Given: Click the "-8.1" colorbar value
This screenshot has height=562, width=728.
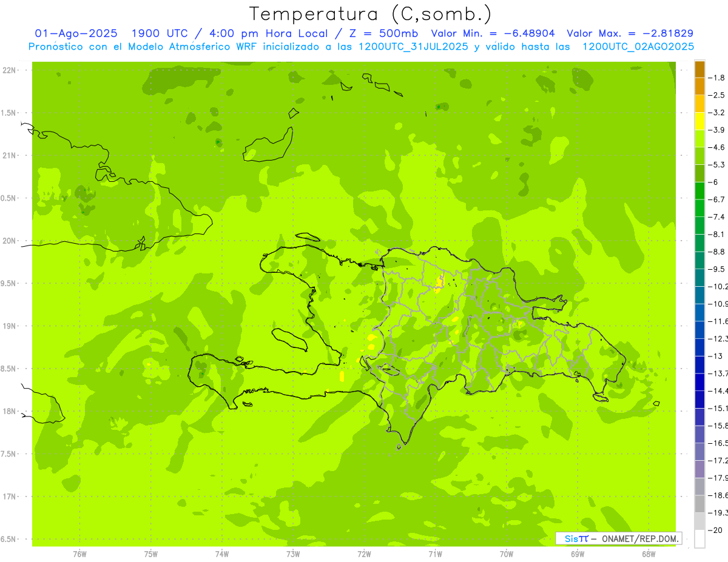Looking at the screenshot, I should [x=717, y=235].
